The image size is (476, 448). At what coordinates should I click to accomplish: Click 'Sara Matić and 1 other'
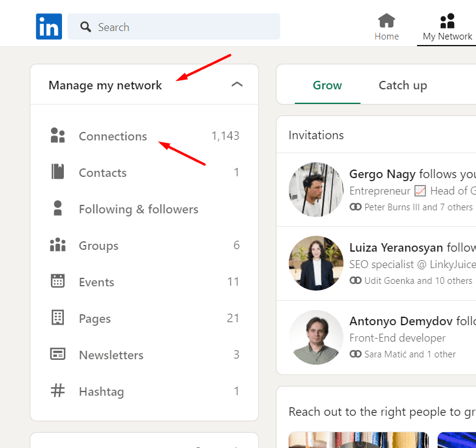pyautogui.click(x=410, y=354)
